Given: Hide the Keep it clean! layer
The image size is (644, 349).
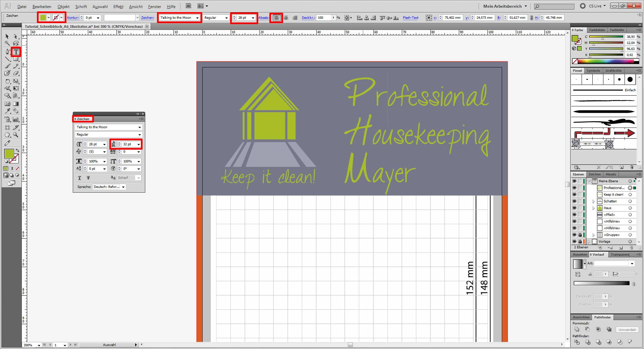Looking at the screenshot, I should (574, 195).
